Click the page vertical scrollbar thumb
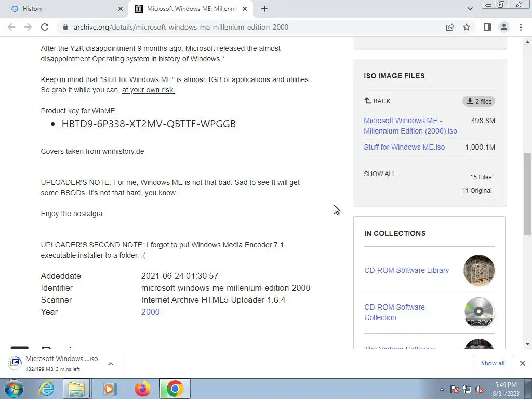 click(x=527, y=194)
